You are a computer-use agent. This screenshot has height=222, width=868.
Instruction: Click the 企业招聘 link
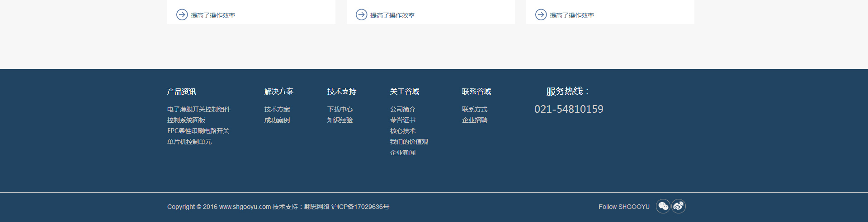[x=474, y=120]
